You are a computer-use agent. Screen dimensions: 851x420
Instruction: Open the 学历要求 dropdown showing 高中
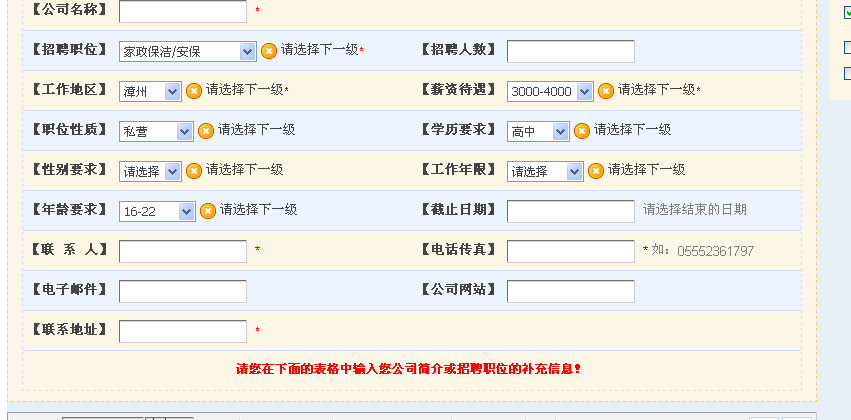tap(538, 131)
